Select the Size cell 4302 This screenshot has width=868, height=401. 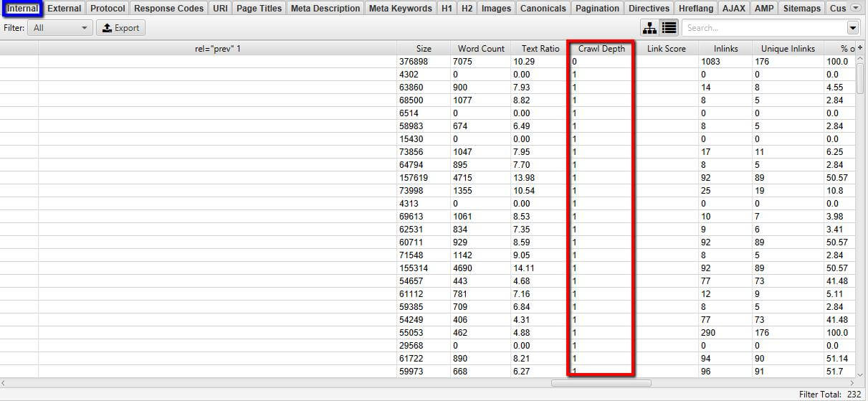424,75
